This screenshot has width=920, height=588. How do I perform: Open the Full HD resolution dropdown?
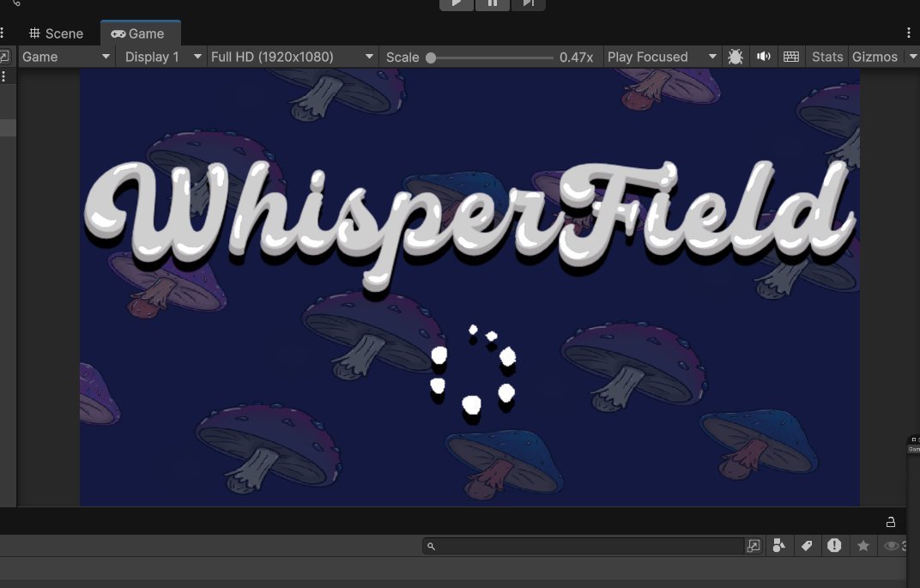pyautogui.click(x=292, y=57)
